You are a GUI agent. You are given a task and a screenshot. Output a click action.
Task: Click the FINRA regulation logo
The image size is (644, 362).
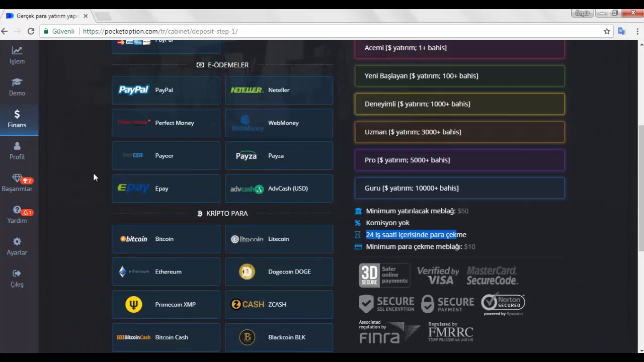[389, 332]
